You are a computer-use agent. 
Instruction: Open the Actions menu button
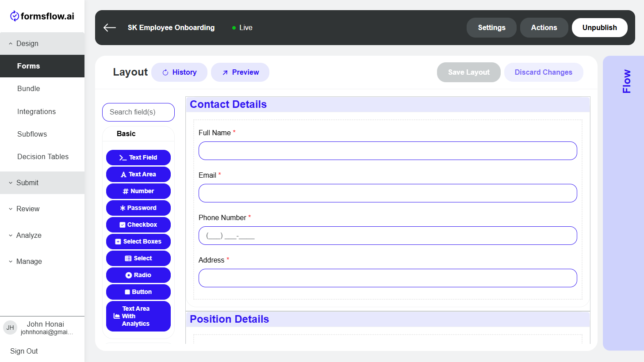[x=544, y=27]
